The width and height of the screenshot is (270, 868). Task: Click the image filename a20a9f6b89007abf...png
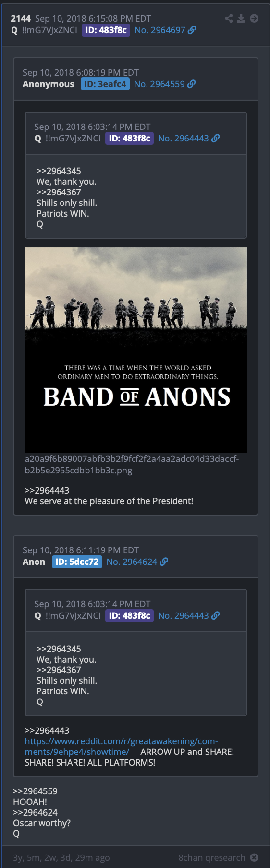[132, 464]
